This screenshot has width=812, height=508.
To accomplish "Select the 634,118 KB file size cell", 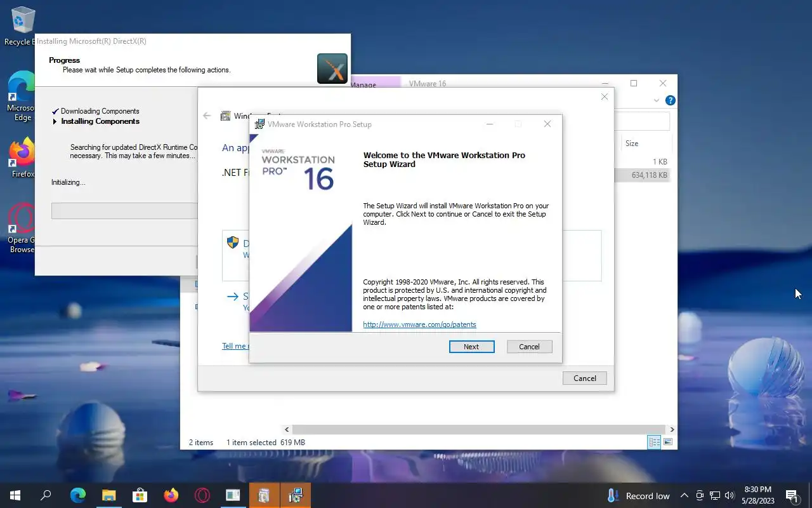I will pos(650,175).
